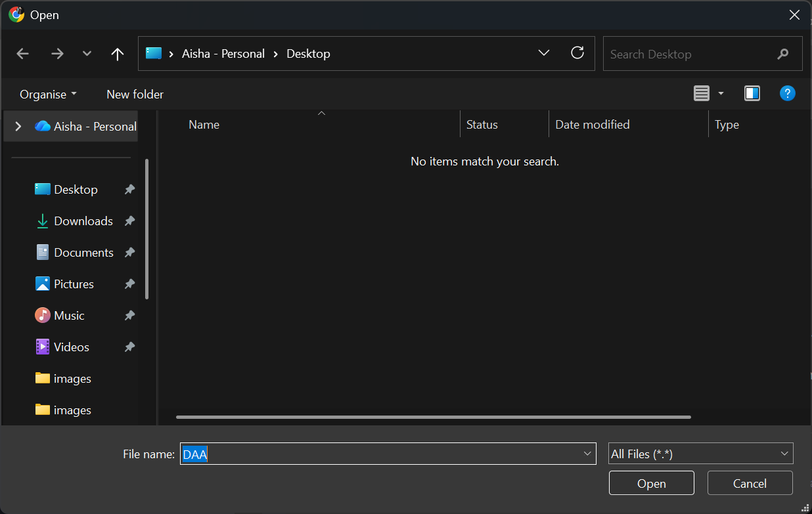Click the Back navigation arrow
The width and height of the screenshot is (812, 514).
pos(23,54)
